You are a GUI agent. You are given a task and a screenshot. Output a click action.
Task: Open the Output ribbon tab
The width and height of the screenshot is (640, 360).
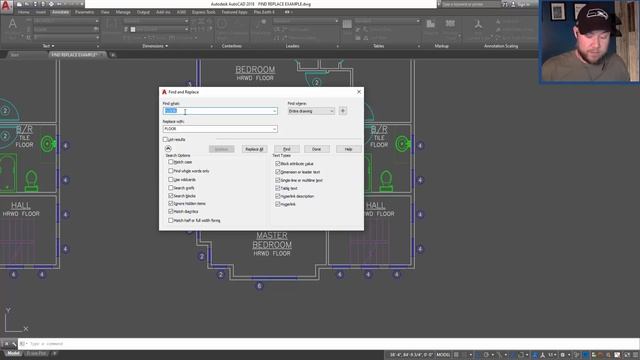pos(143,12)
